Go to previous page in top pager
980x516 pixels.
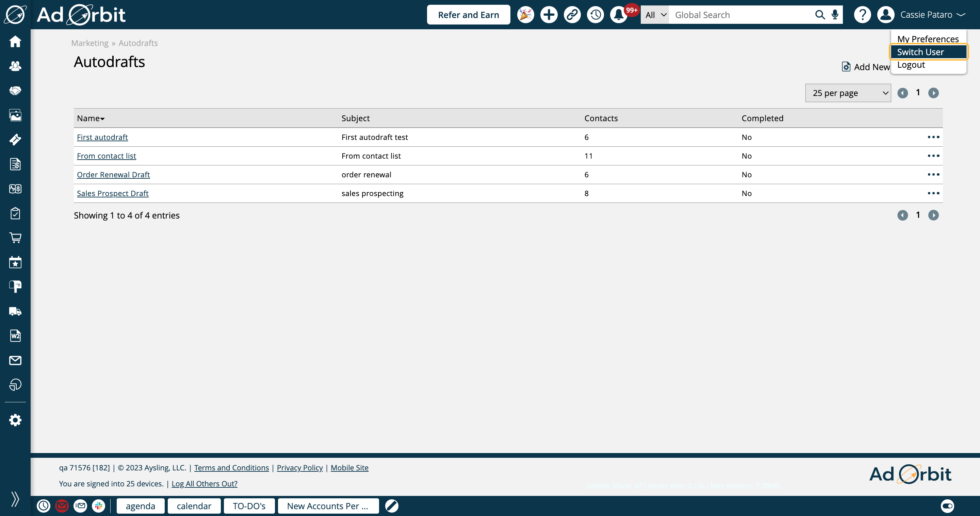tap(902, 93)
